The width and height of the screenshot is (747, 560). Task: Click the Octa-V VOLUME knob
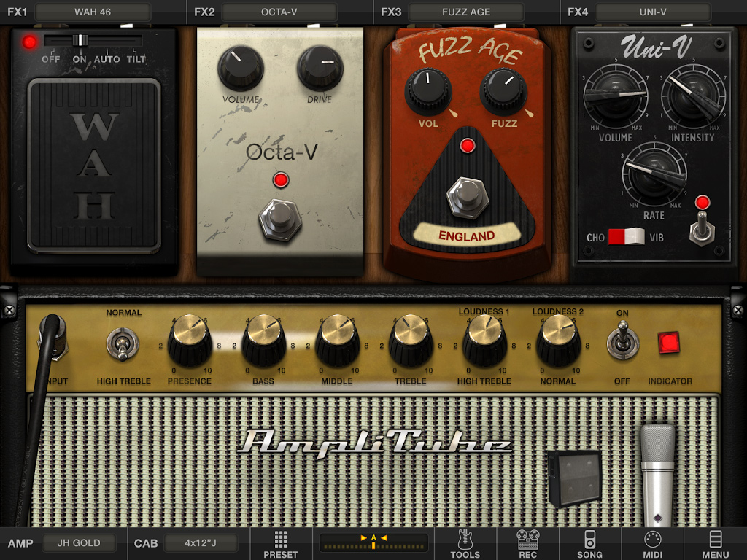(x=241, y=69)
